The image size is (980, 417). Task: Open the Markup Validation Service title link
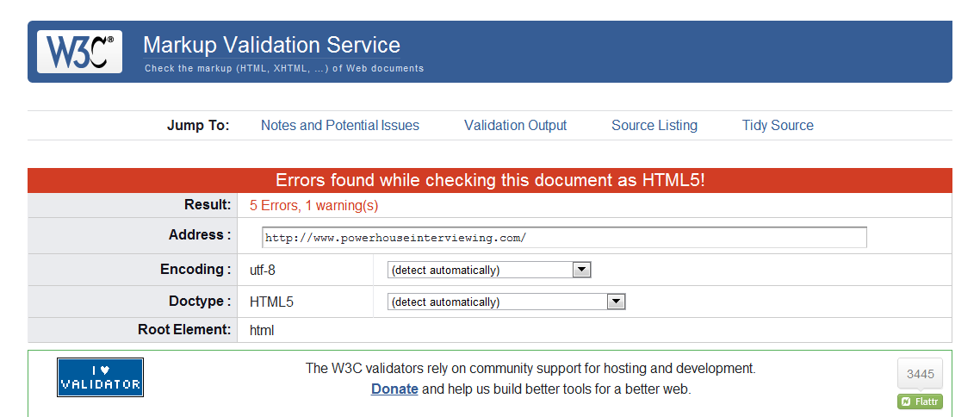[x=271, y=45]
